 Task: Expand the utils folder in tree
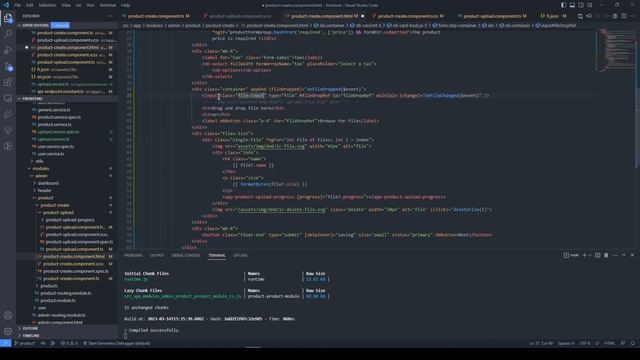click(39, 161)
